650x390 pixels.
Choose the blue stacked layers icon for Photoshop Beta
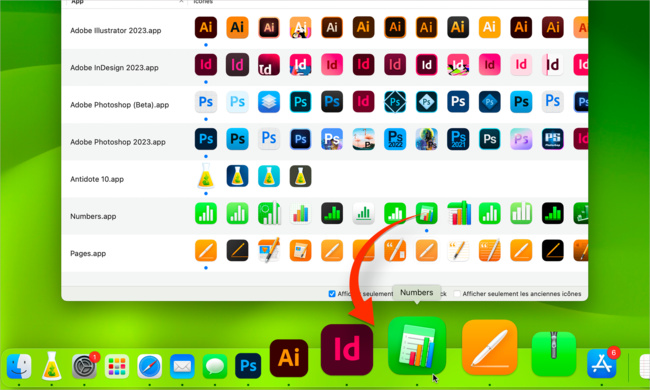click(x=269, y=102)
